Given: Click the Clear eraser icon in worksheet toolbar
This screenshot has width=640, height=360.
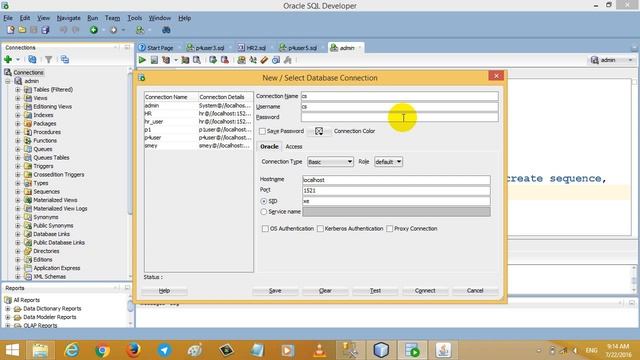Looking at the screenshot, I should tap(264, 60).
